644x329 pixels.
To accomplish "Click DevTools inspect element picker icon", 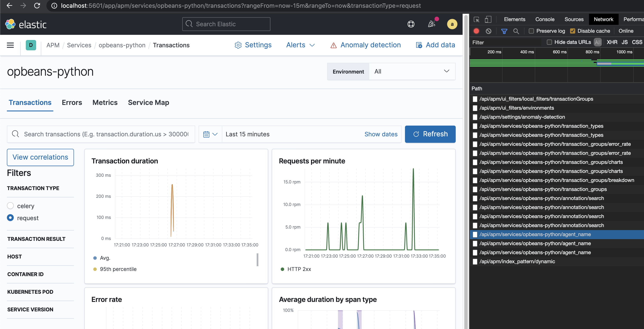I will (476, 19).
